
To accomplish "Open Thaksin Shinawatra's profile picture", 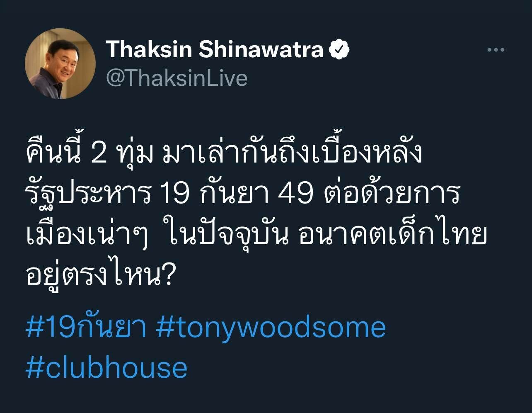I will (x=60, y=63).
